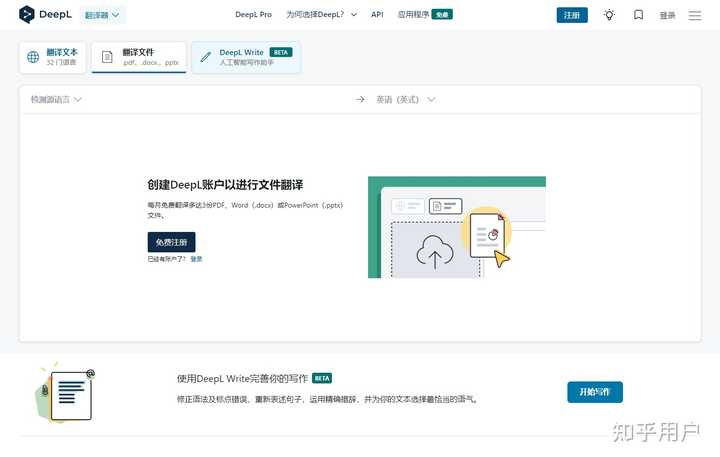Image resolution: width=720 pixels, height=457 pixels.
Task: Click the blue 注册 button
Action: [x=572, y=15]
